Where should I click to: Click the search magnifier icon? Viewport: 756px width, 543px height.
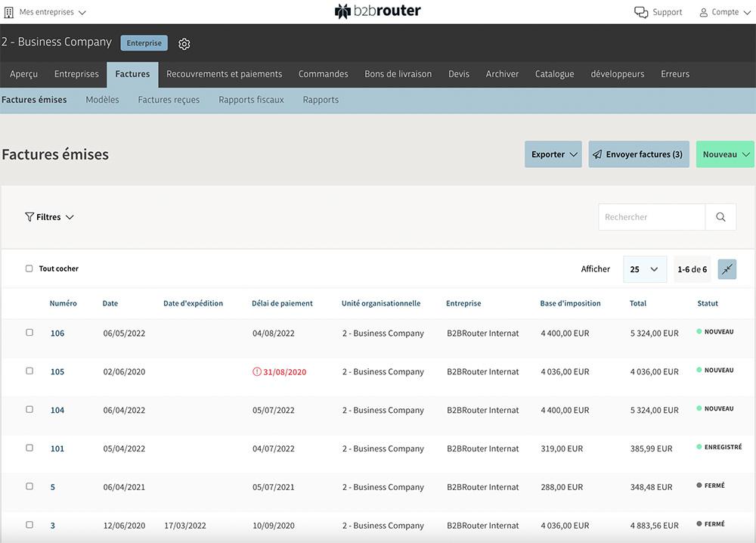(x=720, y=217)
